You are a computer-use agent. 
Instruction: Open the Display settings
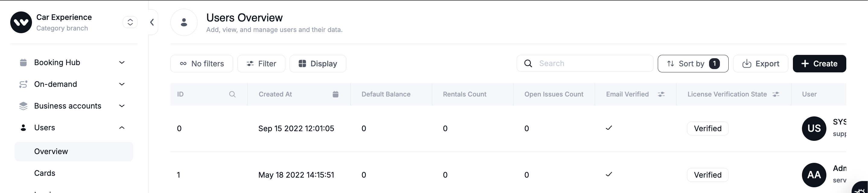[317, 64]
